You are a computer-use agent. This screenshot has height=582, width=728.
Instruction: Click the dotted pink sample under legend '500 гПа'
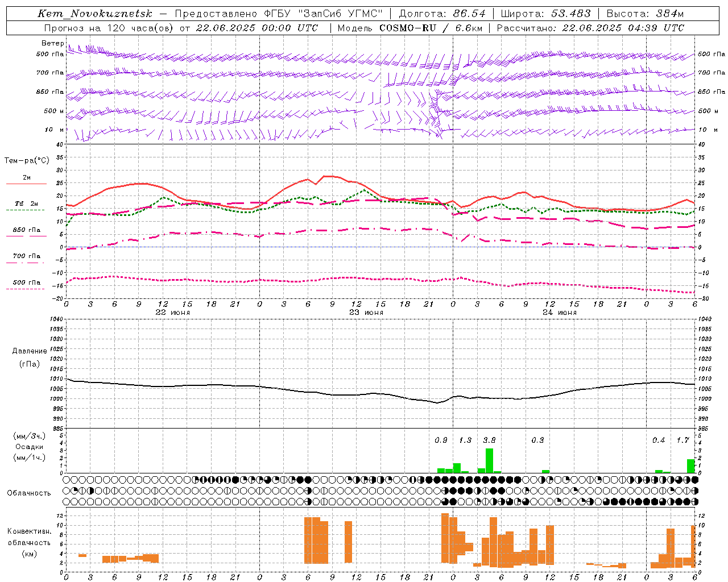(x=26, y=289)
